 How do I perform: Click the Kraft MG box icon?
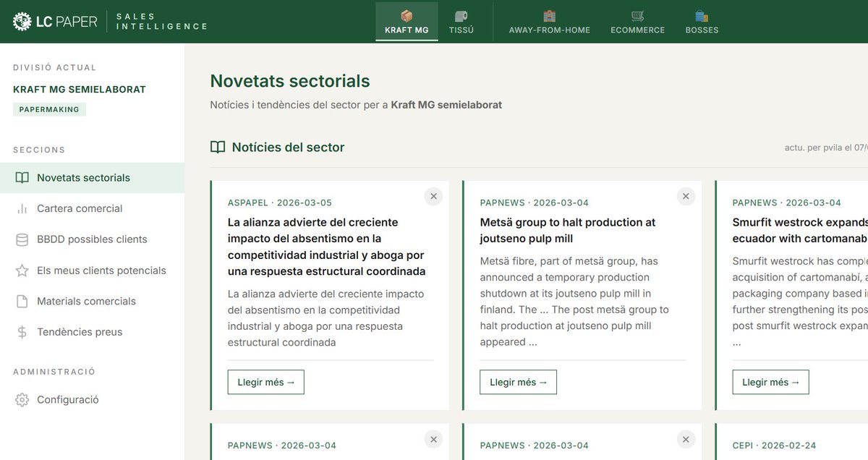click(x=407, y=16)
